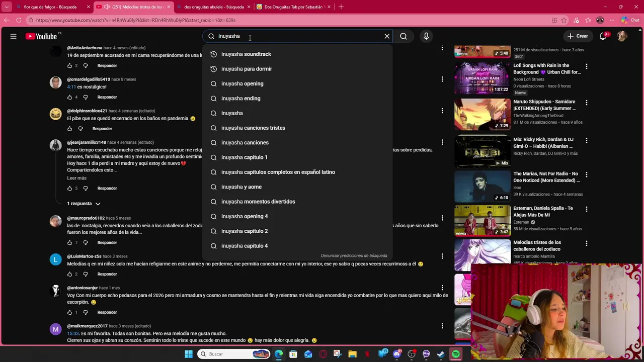Open options for @AnitaAntachuna's comment
Screen dimensions: 644x362
[442, 48]
